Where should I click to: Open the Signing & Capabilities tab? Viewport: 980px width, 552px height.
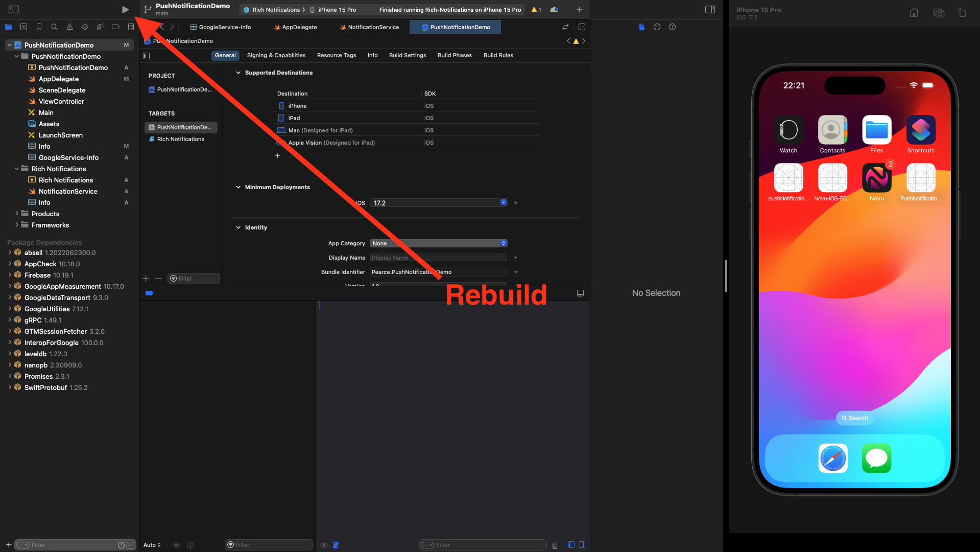coord(276,55)
